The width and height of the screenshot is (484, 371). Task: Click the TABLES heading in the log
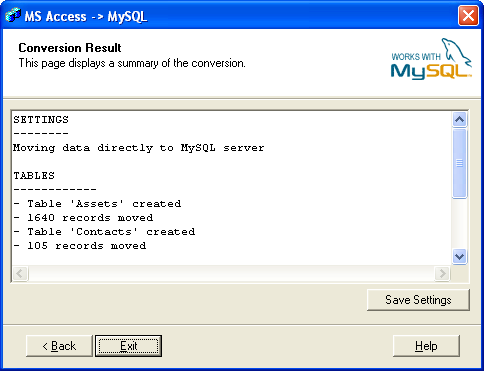pyautogui.click(x=34, y=176)
